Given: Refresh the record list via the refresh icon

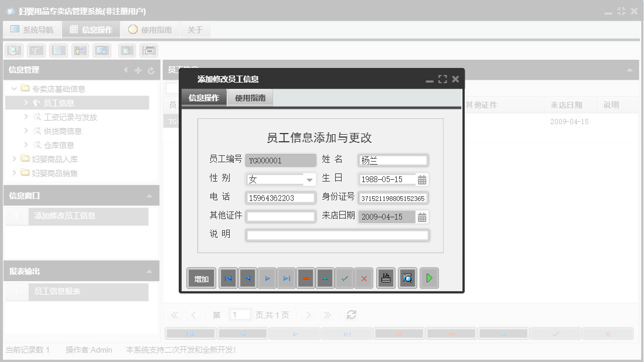Looking at the screenshot, I should point(350,315).
